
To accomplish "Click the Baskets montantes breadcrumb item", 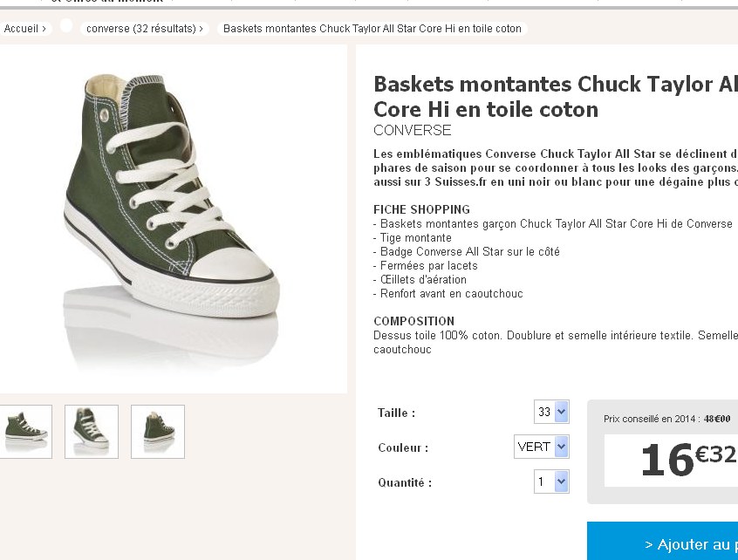I will pyautogui.click(x=372, y=29).
